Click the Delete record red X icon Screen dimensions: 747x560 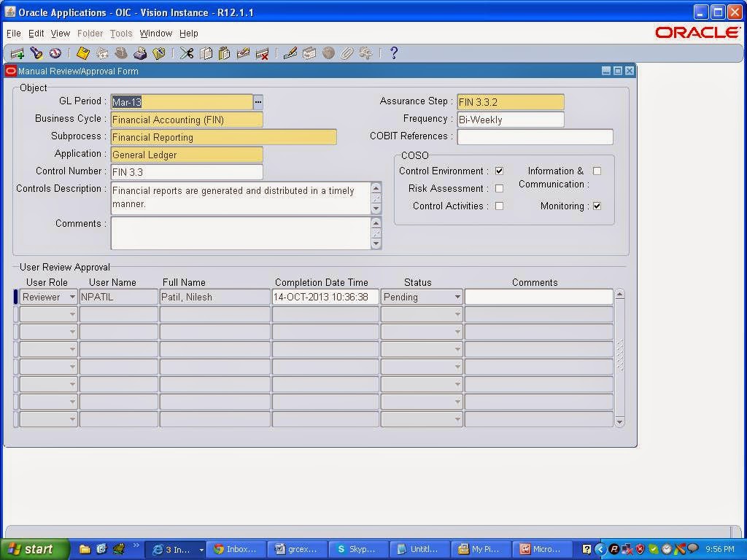262,53
